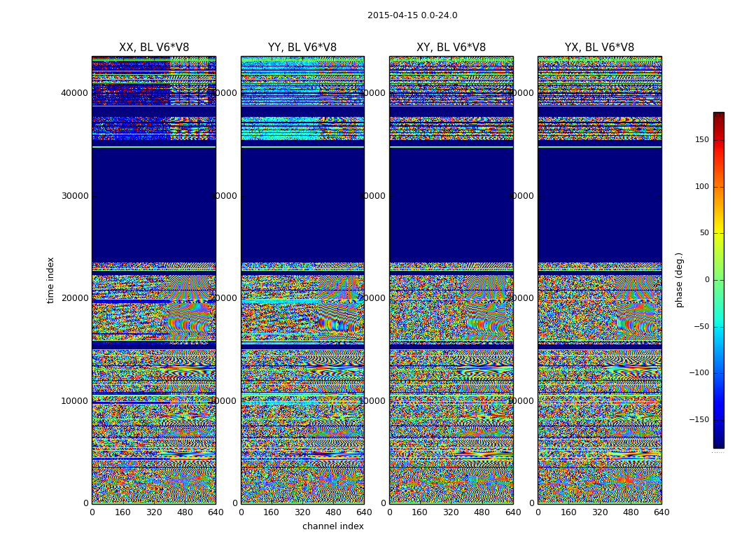The width and height of the screenshot is (735, 560).
Task: Click x-axis tick 160 under XY plot
Action: 419,512
